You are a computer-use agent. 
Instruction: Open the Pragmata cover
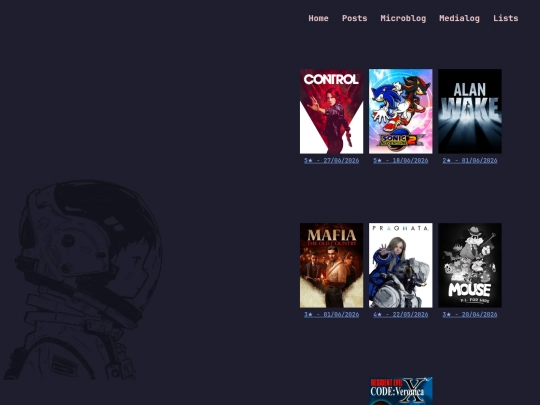pos(401,265)
